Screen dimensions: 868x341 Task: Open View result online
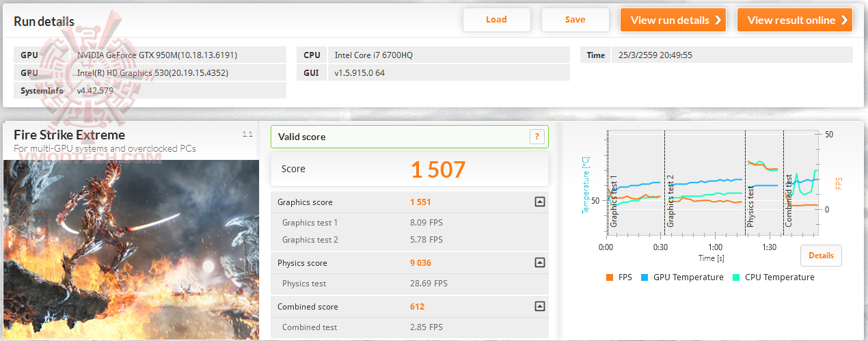point(795,20)
